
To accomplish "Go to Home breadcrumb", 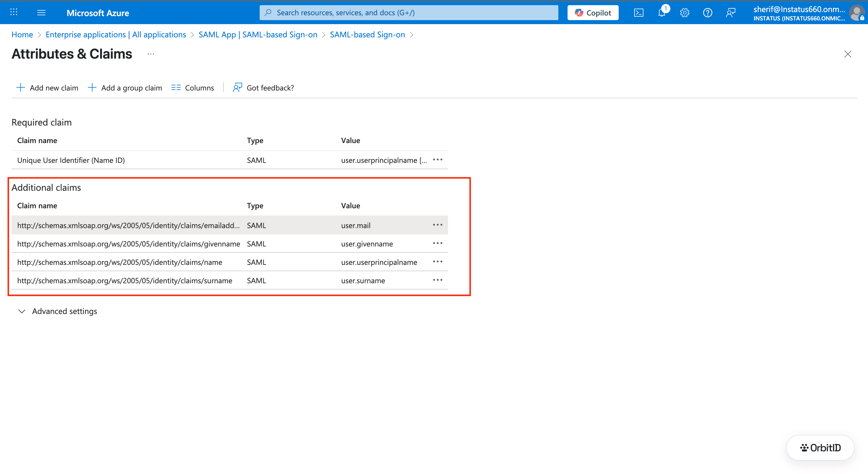I will pos(22,34).
